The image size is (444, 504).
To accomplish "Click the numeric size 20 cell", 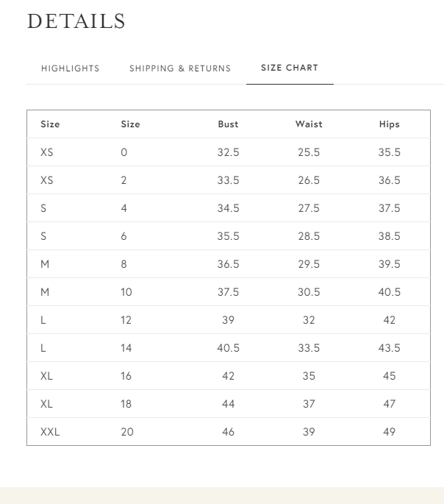I will pos(127,432).
